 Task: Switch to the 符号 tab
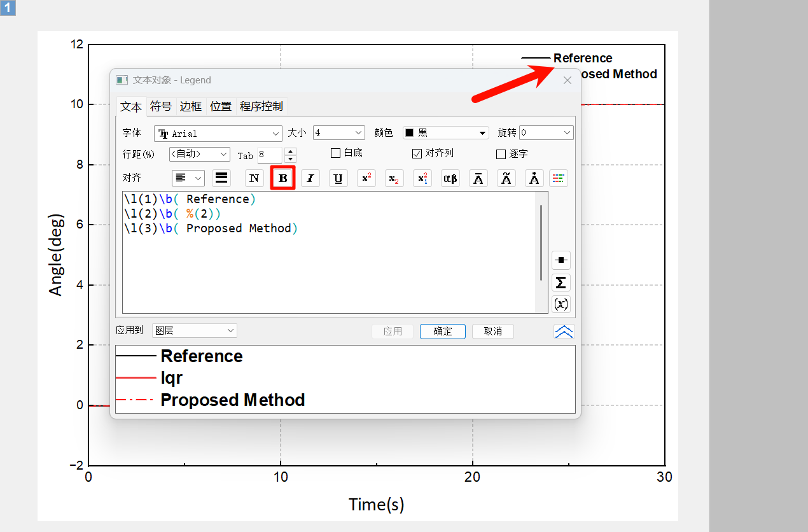160,106
